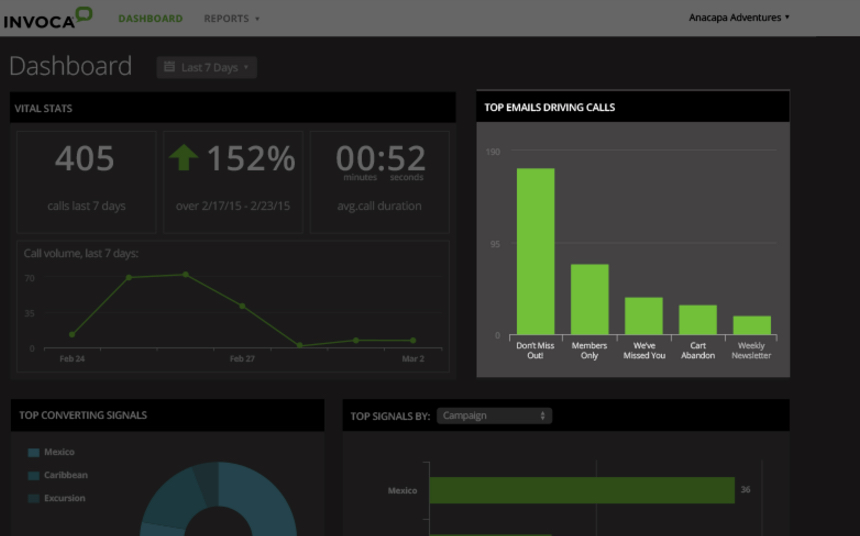Open the Last 7 Days date range picker
The height and width of the screenshot is (536, 860).
point(207,67)
